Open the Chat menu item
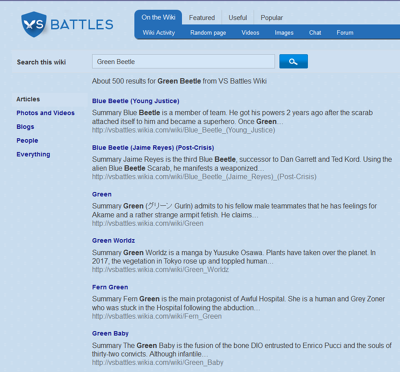This screenshot has height=372, width=400. click(x=315, y=33)
